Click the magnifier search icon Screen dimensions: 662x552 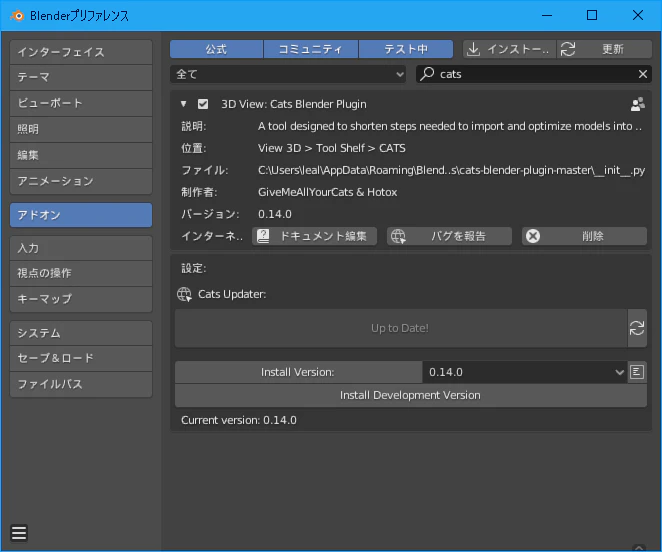[x=427, y=74]
